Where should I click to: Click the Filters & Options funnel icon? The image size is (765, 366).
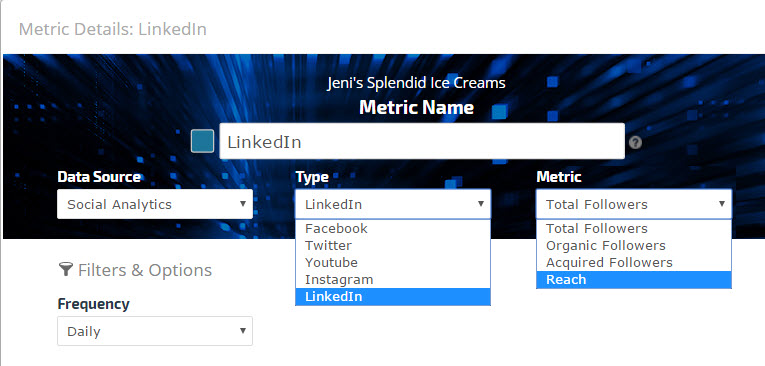point(65,269)
